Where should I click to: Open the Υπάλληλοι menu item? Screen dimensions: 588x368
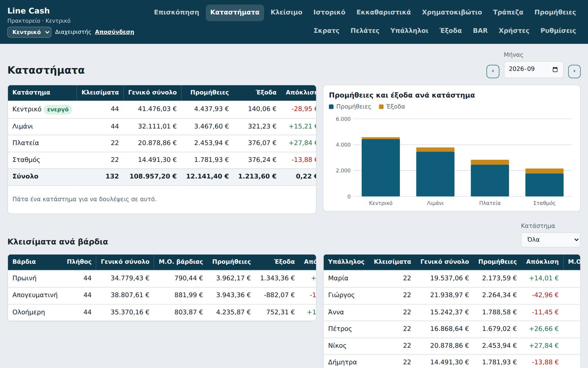[x=409, y=31]
